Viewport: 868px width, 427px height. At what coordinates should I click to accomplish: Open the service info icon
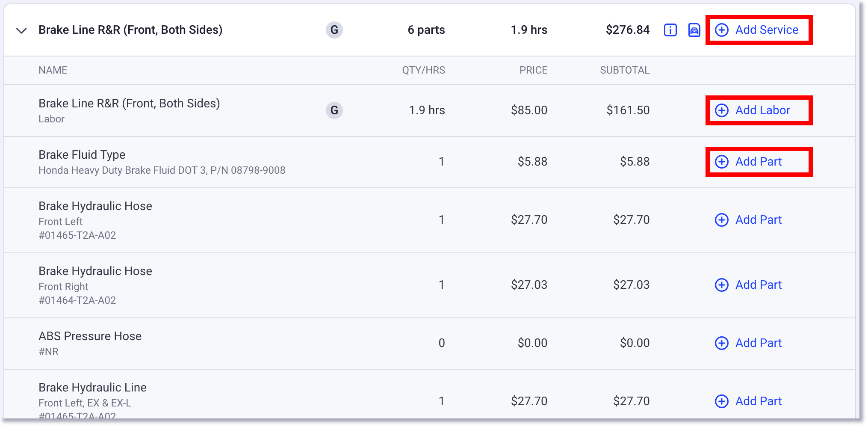click(x=670, y=30)
